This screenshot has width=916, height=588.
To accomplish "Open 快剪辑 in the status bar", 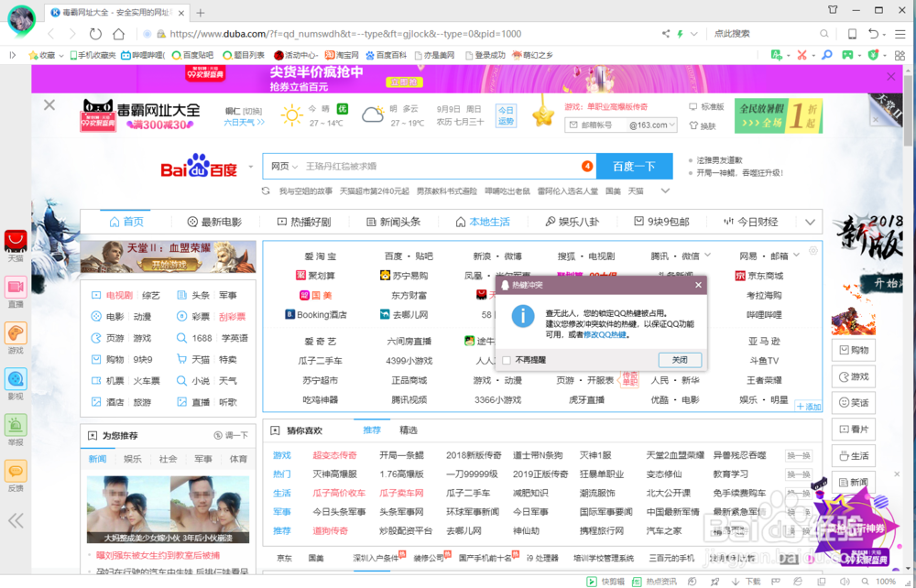I will click(x=605, y=582).
